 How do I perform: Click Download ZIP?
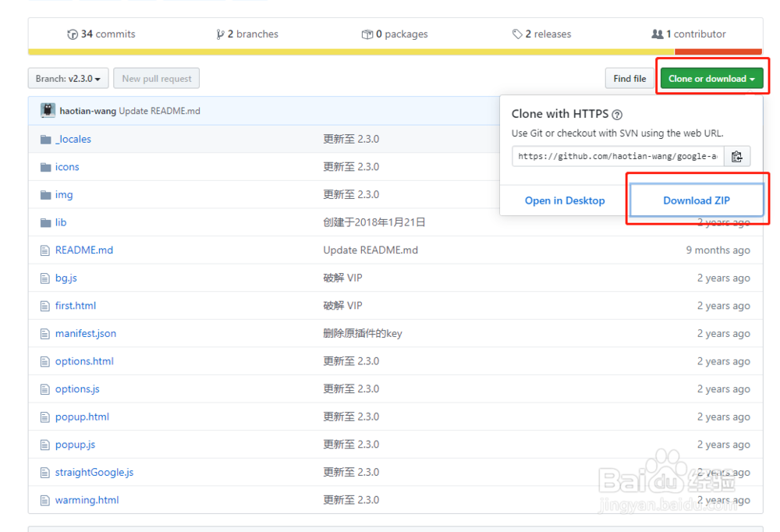pos(697,200)
